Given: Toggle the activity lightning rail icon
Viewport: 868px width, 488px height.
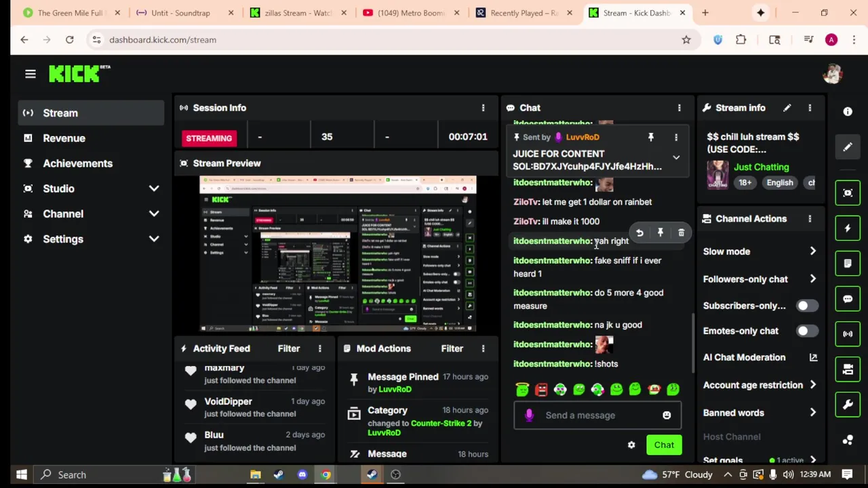Looking at the screenshot, I should (848, 228).
